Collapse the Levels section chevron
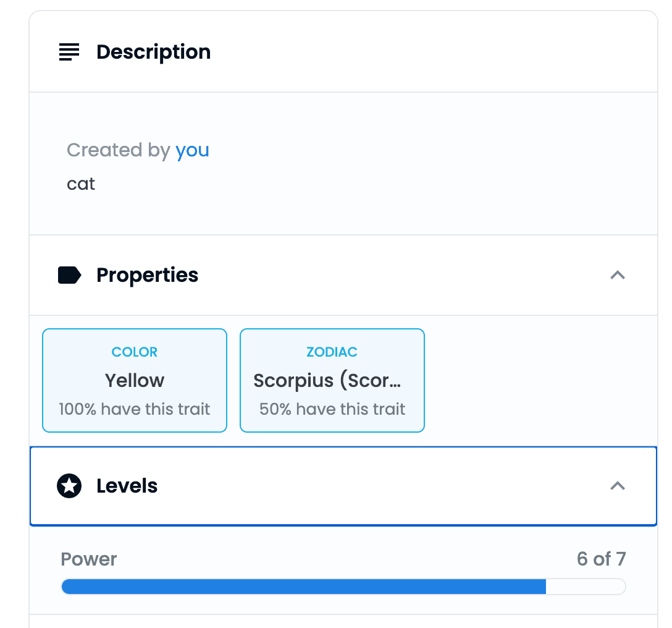The height and width of the screenshot is (628, 672). click(x=618, y=486)
